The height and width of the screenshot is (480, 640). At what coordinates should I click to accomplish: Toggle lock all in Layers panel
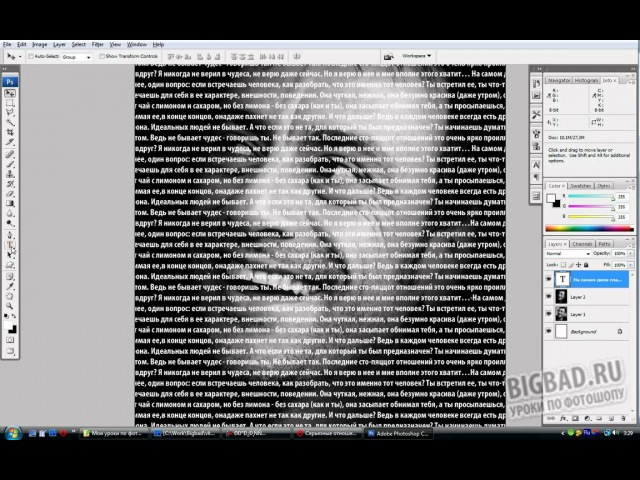click(586, 265)
